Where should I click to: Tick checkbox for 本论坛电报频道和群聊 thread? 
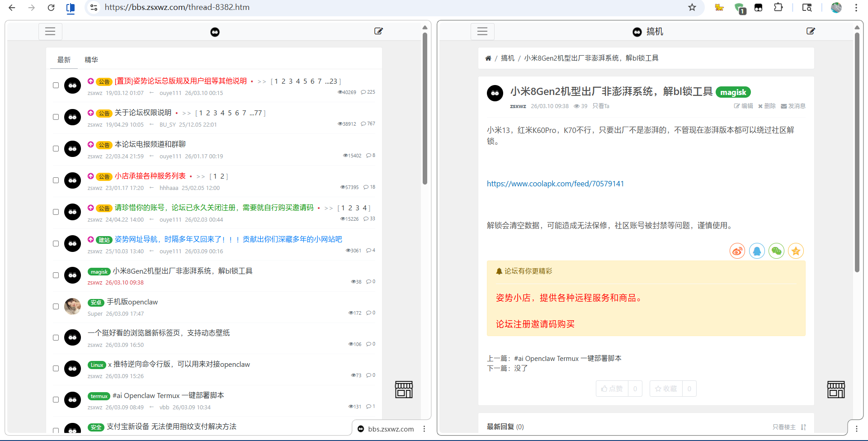[56, 149]
